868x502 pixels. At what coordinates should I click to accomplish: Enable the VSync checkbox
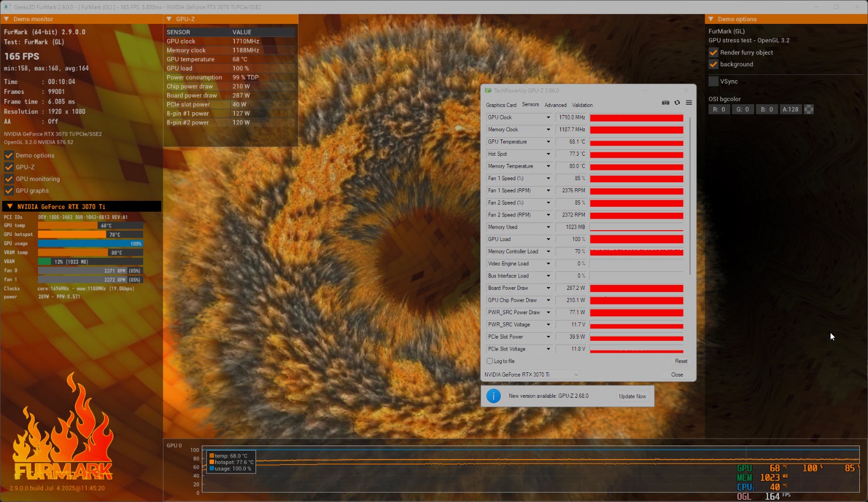point(713,81)
